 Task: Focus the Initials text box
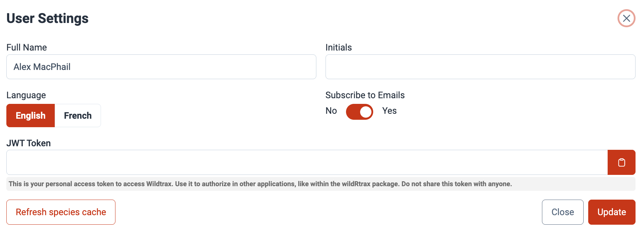click(480, 67)
